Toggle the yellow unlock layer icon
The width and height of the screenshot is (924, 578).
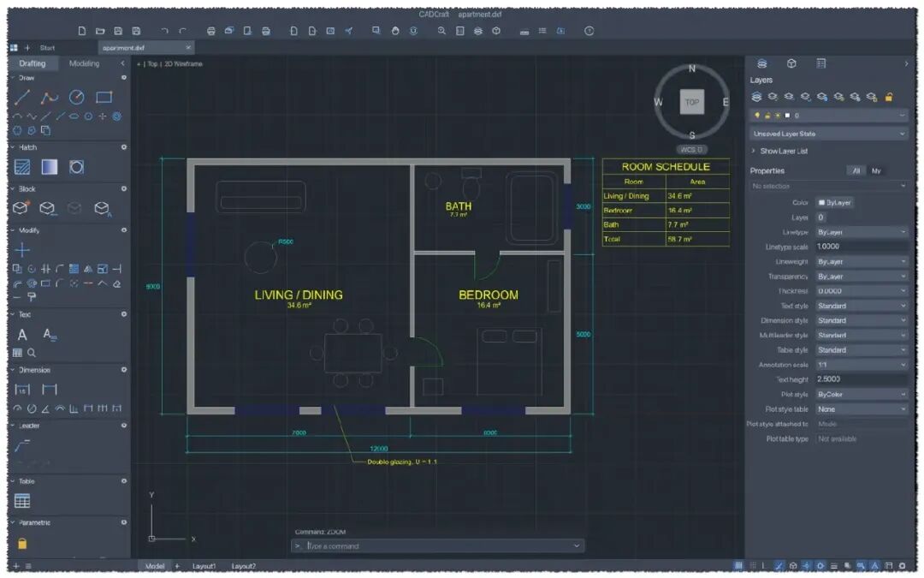(x=889, y=97)
